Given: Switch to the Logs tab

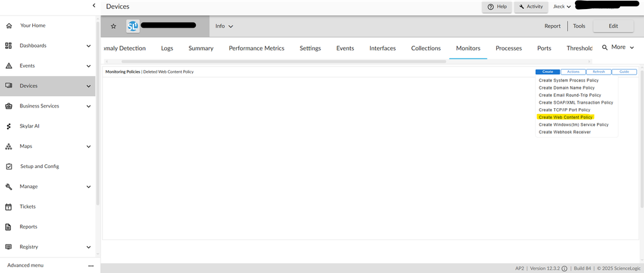Looking at the screenshot, I should point(167,48).
